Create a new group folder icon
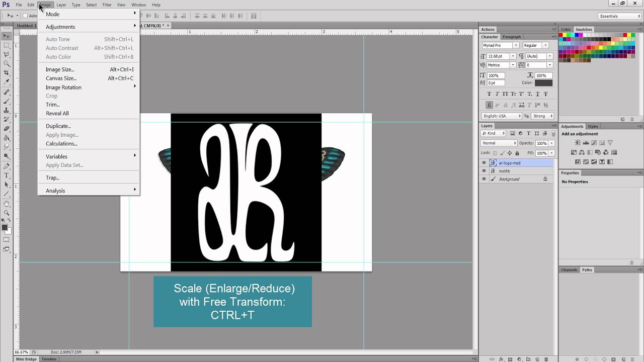 click(x=528, y=359)
